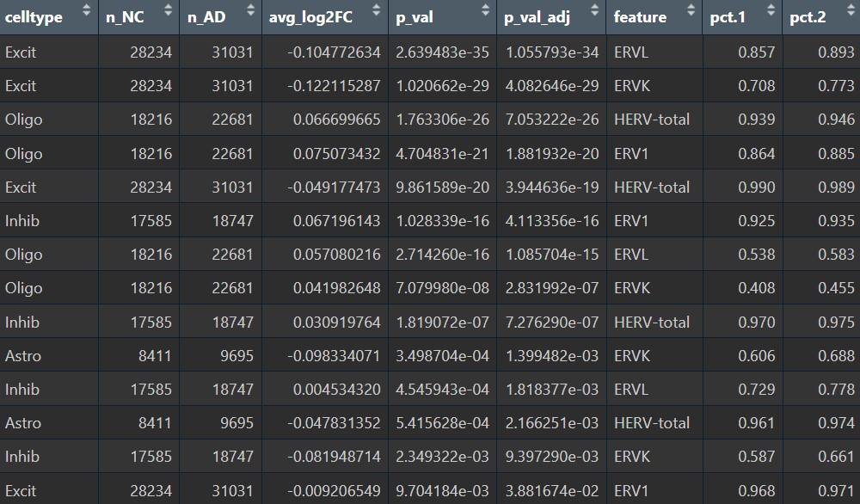860x504 pixels.
Task: Click the sort arrows beside n_AD header
Action: (250, 11)
